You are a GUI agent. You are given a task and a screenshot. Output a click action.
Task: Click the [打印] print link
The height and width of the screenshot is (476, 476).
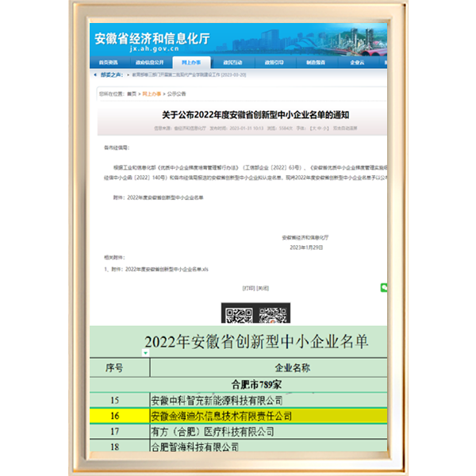tap(248, 288)
